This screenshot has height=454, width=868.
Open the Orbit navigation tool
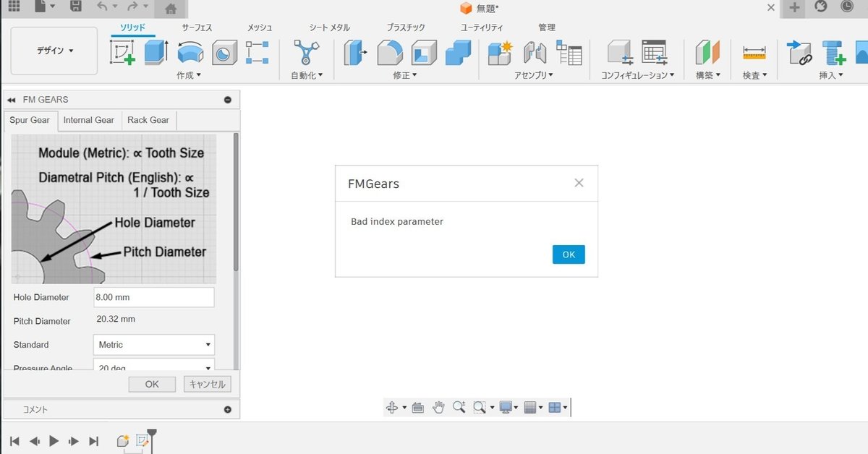[392, 408]
